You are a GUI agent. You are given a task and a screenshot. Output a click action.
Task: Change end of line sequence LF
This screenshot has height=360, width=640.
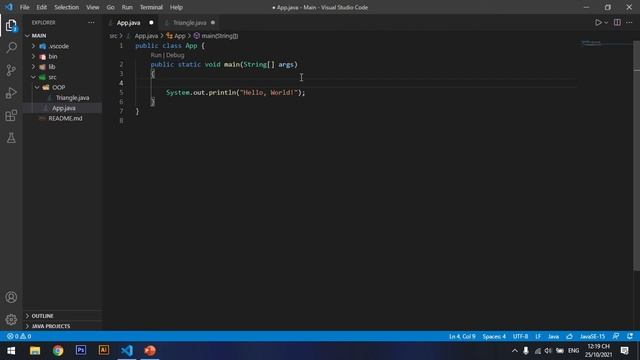(538, 336)
